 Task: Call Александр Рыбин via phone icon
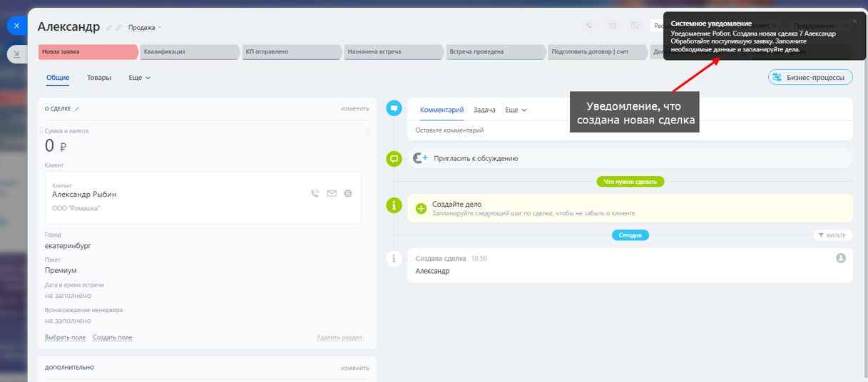point(315,193)
